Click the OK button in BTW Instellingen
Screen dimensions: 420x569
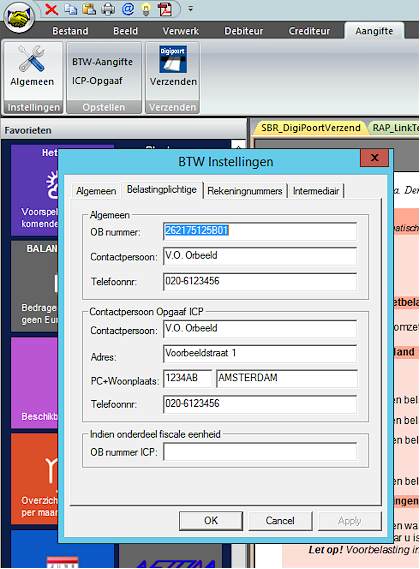click(x=211, y=520)
